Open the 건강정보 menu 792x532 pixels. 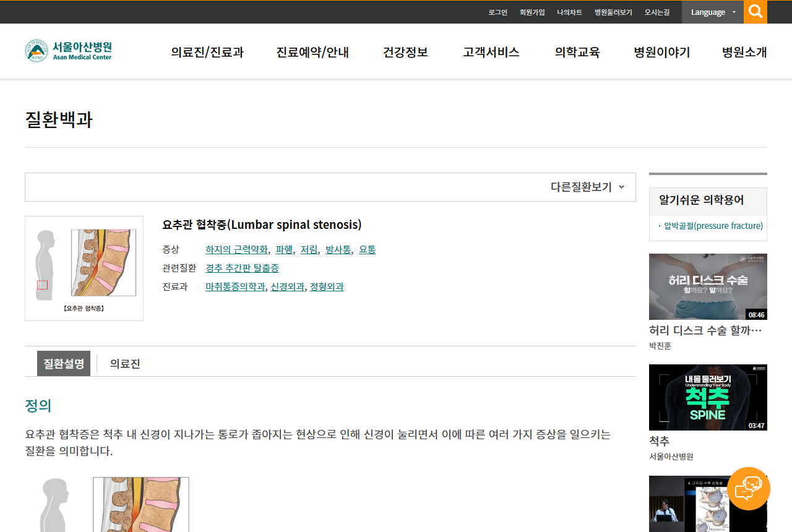click(x=405, y=52)
